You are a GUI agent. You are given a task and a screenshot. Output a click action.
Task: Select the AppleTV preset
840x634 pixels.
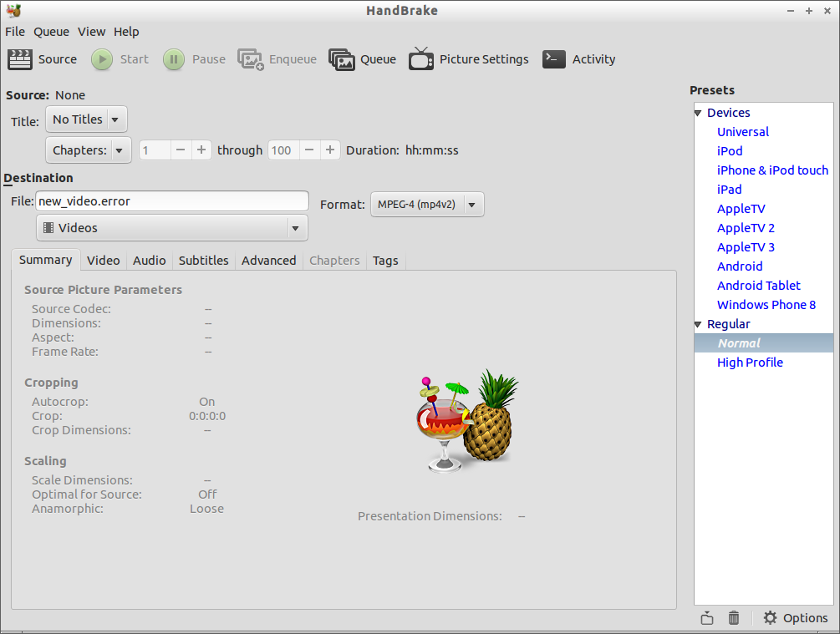click(741, 209)
